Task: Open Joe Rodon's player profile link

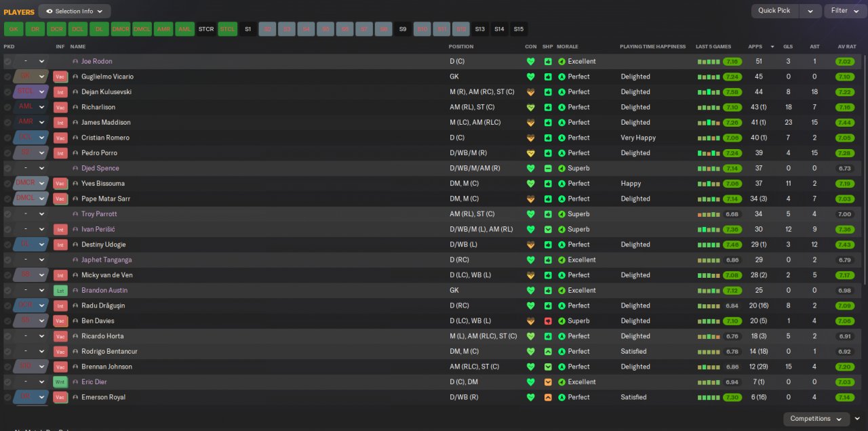Action: tap(97, 62)
